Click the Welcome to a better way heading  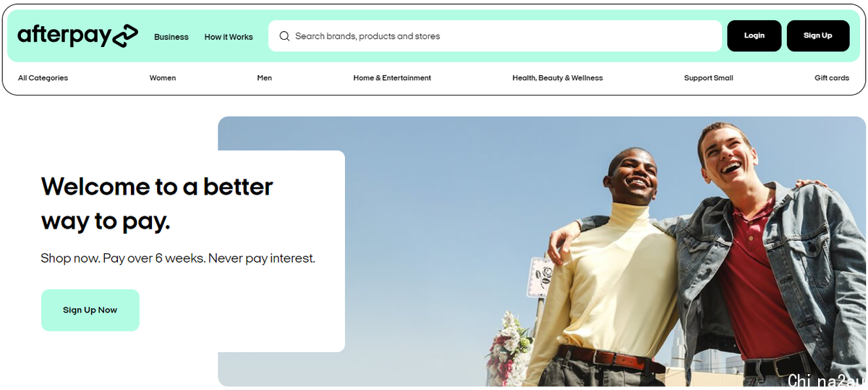(157, 203)
